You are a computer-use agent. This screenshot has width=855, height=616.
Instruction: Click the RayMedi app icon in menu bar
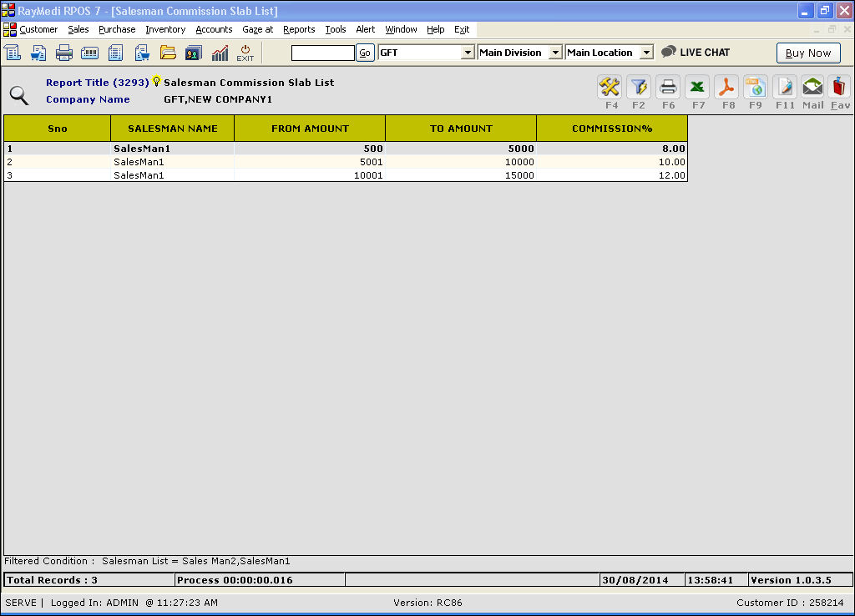point(9,29)
